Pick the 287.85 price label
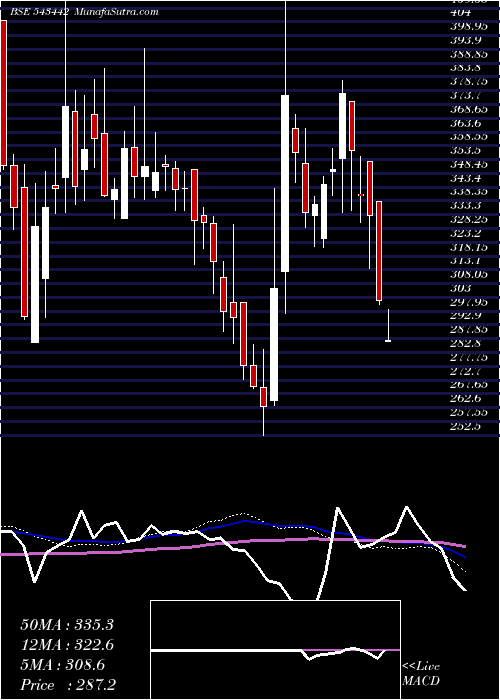 pyautogui.click(x=469, y=329)
